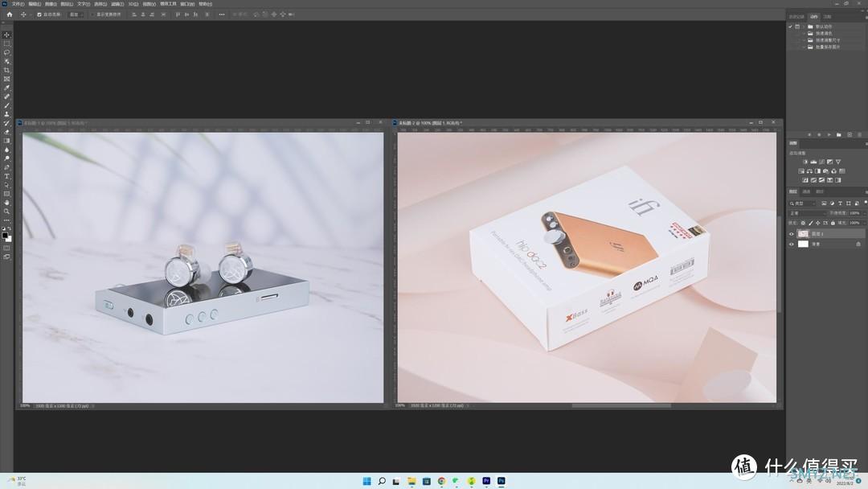The height and width of the screenshot is (489, 868).
Task: Open the layer filter 类型 dropdown
Action: tap(804, 203)
